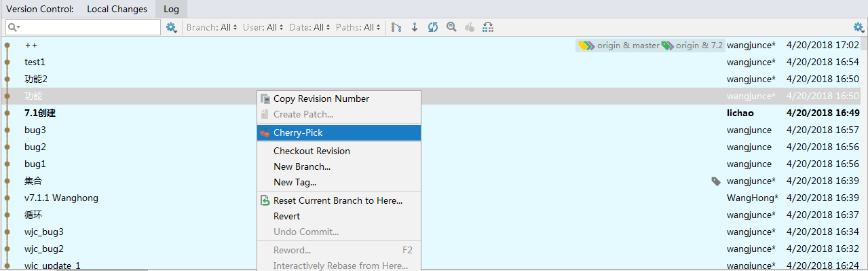Image resolution: width=868 pixels, height=271 pixels.
Task: Click the tag icon on the 集合 commit
Action: [716, 181]
